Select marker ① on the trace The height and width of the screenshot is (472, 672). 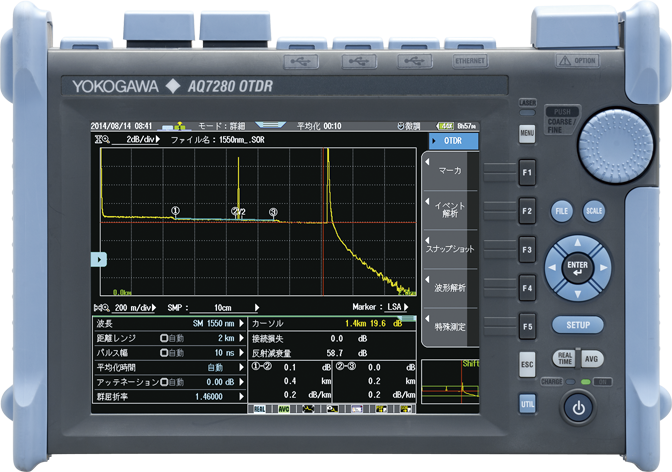pos(175,211)
